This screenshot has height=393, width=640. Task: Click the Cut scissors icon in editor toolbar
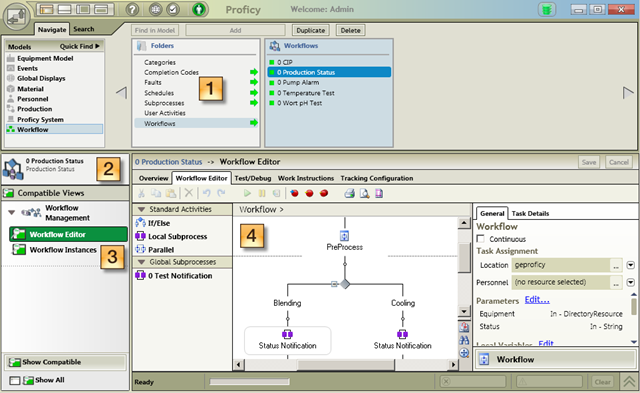[x=141, y=193]
